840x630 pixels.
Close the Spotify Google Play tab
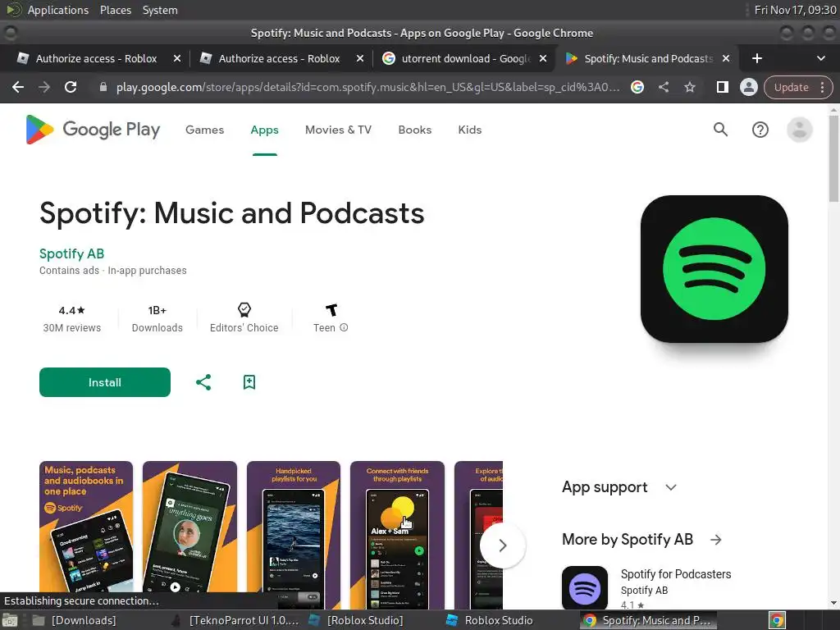726,58
